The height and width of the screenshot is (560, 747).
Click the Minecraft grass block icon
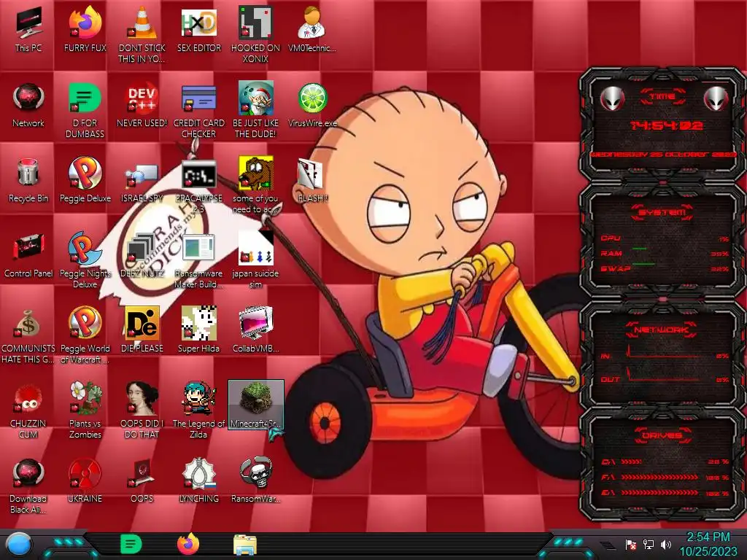coord(256,404)
